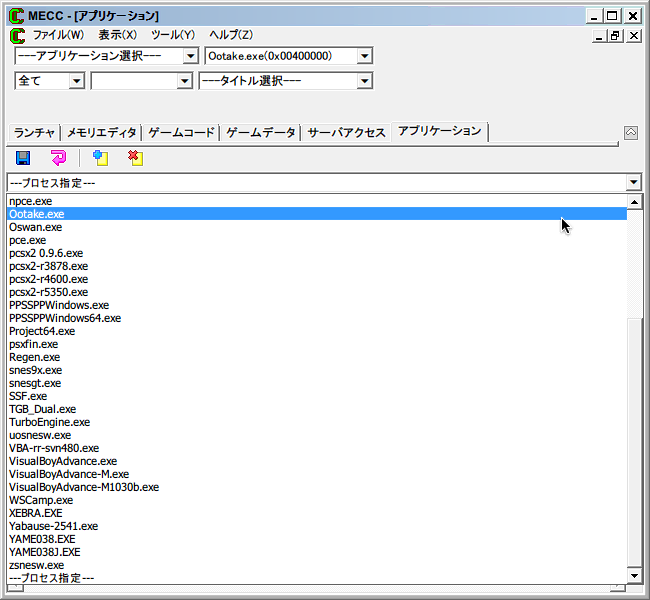
Task: Switch to the メモリエディタ tab
Action: [102, 133]
